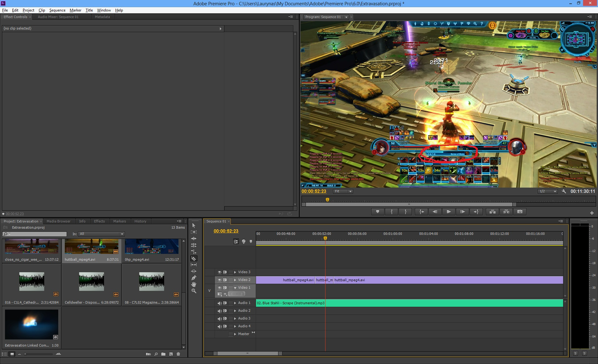Select the Ripple Edit tool
Image resolution: width=598 pixels, height=364 pixels.
click(194, 239)
